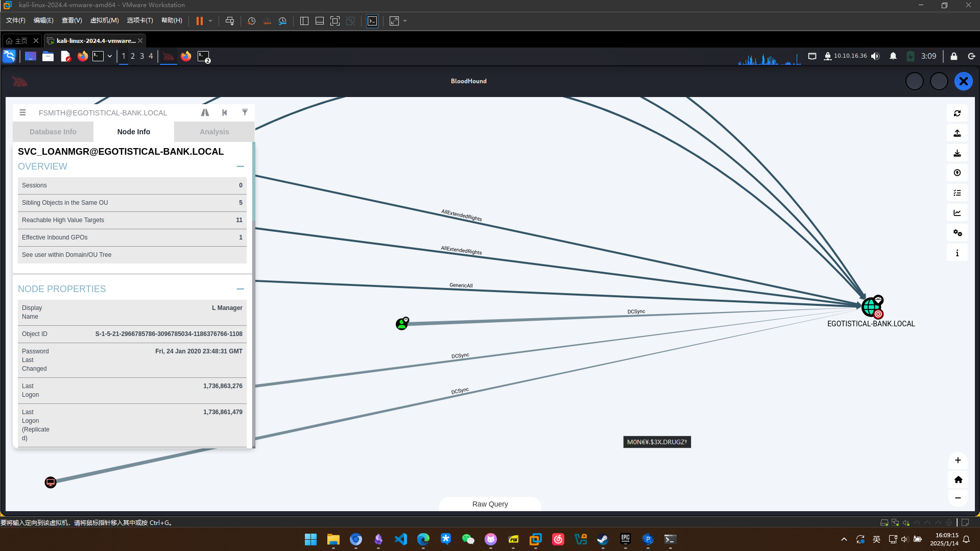Click the EGOTISTICAL-BANK.LOCAL domain node
The image size is (980, 551).
point(870,307)
